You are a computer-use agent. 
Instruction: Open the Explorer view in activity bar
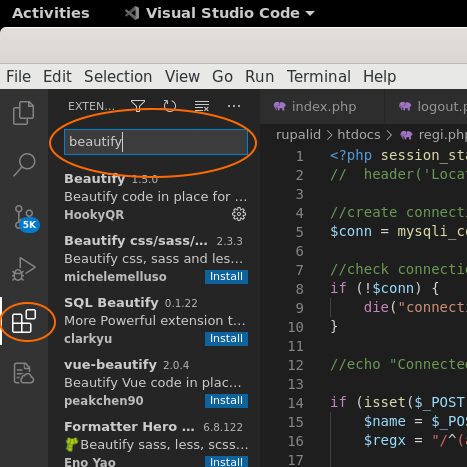pyautogui.click(x=23, y=113)
